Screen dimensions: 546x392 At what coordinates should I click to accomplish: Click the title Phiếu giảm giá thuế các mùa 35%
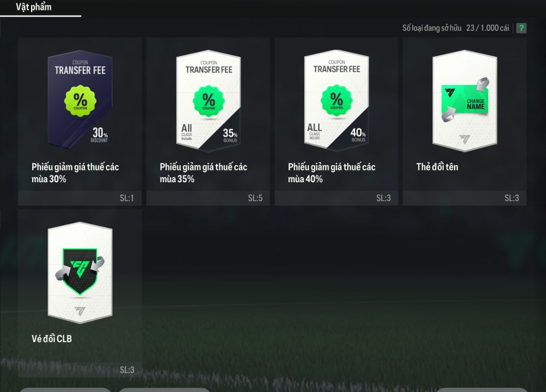coord(203,173)
